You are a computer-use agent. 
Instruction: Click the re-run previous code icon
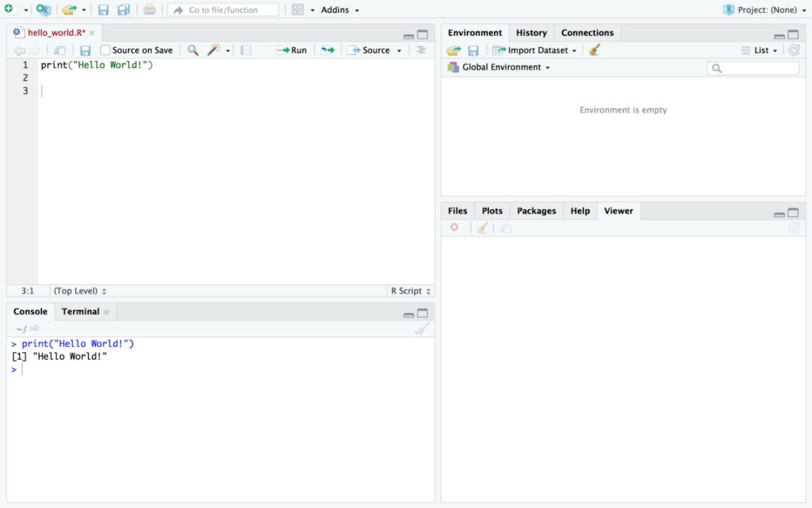pos(327,50)
